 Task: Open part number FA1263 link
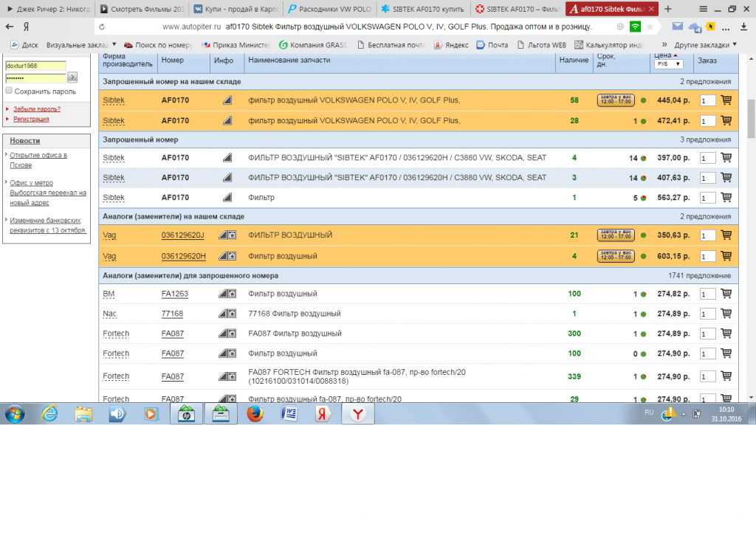coord(174,294)
